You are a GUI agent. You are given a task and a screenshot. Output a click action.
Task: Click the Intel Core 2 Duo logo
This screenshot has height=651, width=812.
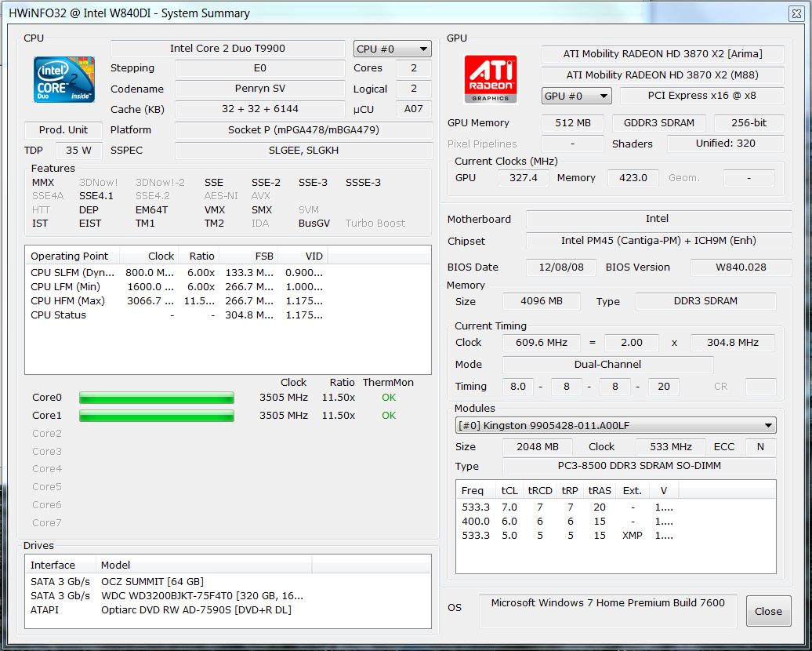(x=64, y=79)
